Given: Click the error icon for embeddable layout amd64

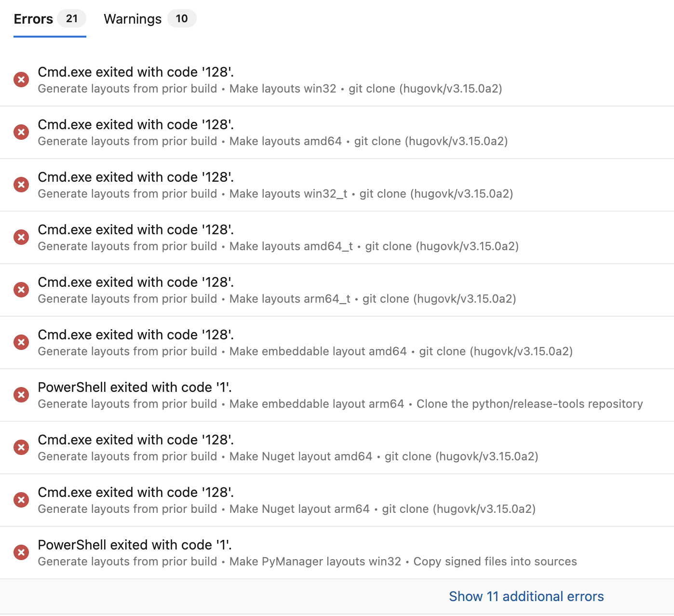Looking at the screenshot, I should pos(21,342).
